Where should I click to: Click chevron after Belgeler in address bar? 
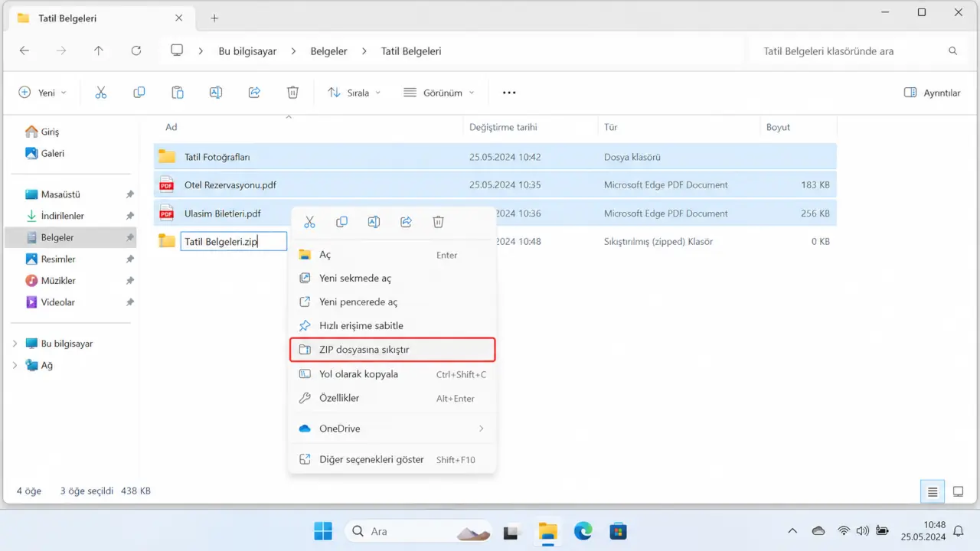coord(364,51)
